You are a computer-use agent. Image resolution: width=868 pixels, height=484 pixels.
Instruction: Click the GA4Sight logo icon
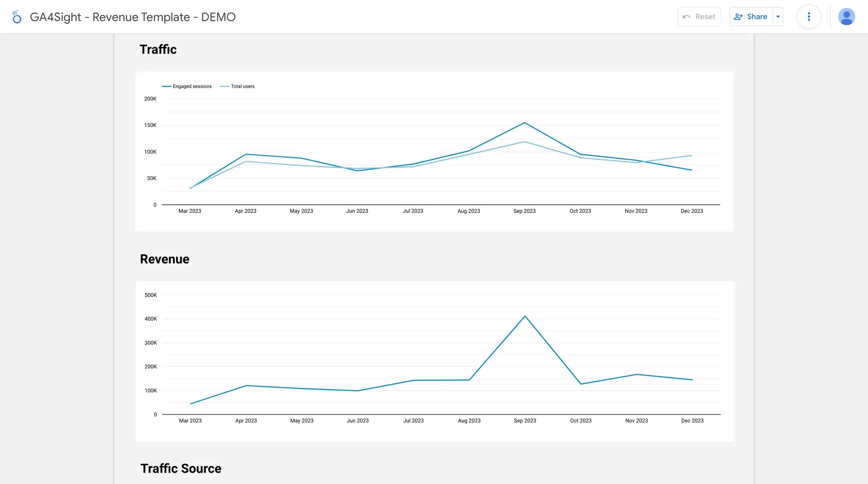click(17, 16)
